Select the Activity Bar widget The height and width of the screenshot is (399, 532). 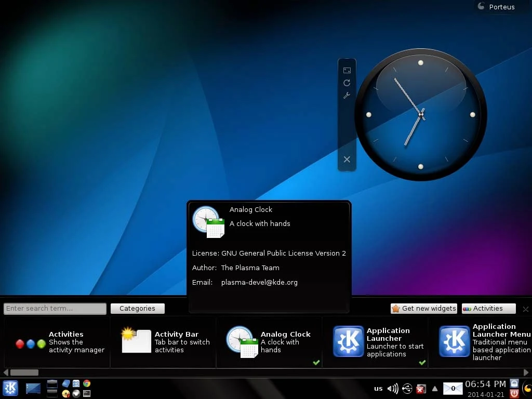coord(163,342)
